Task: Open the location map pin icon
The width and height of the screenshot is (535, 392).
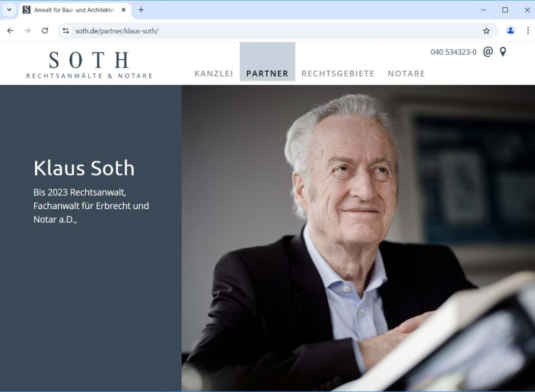Action: click(503, 52)
